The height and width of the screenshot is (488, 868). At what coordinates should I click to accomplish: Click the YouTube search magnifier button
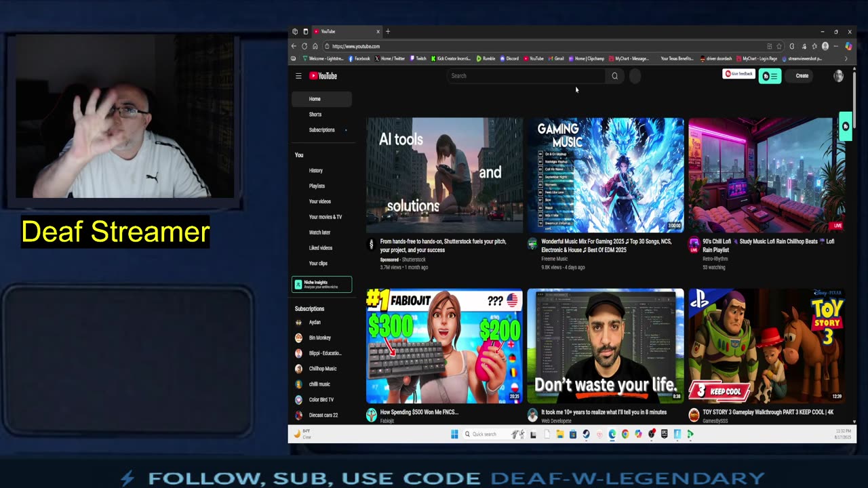(615, 76)
